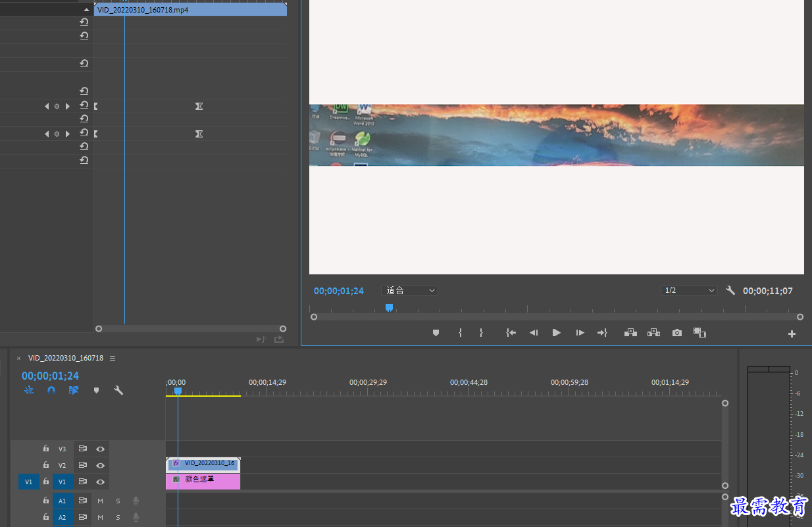Screen dimensions: 812x527
Task: Toggle sync lock on track A2
Action: [83, 517]
